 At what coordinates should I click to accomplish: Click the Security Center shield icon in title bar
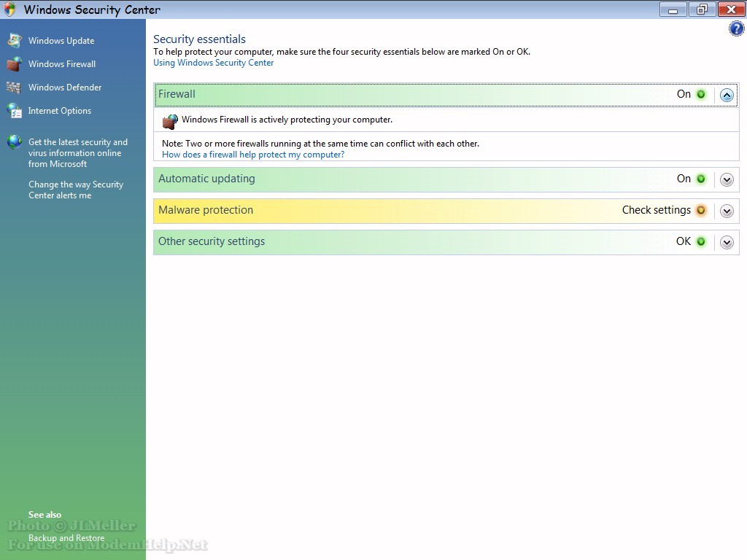9,9
